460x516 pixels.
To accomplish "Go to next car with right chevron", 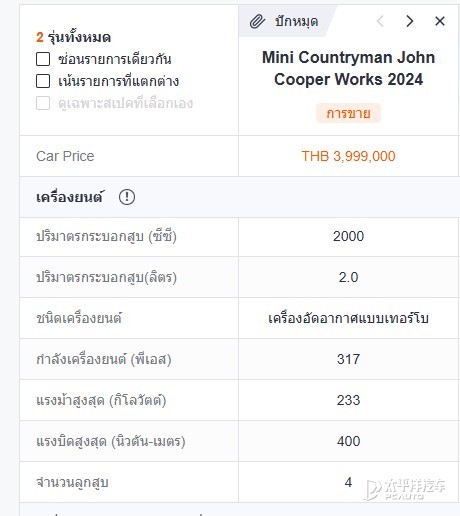I will pos(410,21).
